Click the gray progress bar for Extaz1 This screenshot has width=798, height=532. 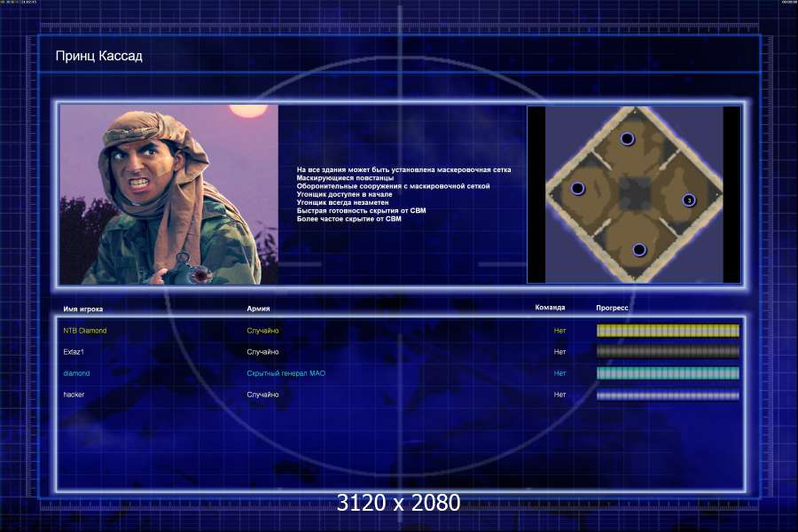coord(668,352)
